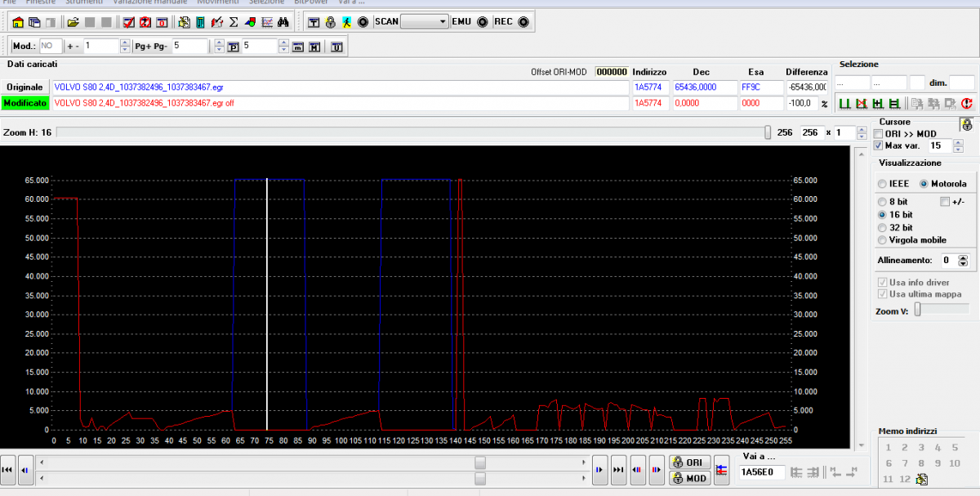The image size is (980, 496).
Task: Click the sigma checksum icon
Action: click(234, 22)
